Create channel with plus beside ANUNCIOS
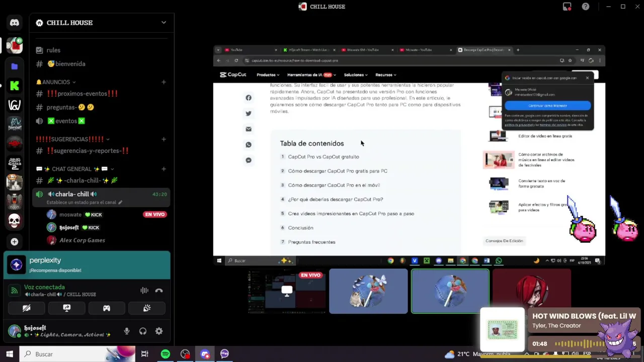The height and width of the screenshot is (362, 644). (x=164, y=82)
